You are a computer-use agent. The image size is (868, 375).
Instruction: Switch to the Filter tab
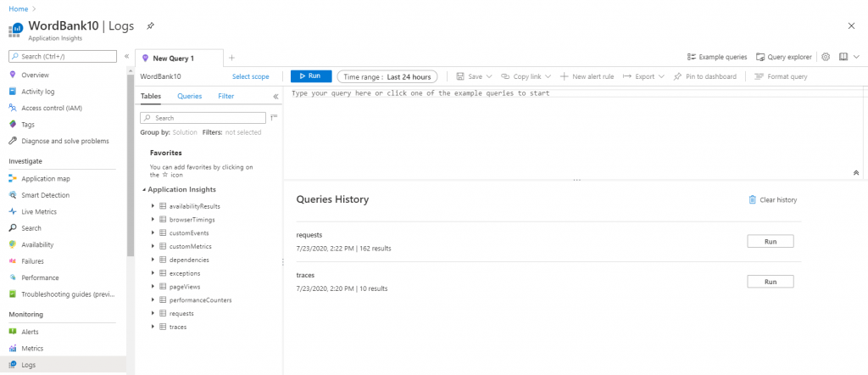tap(225, 97)
